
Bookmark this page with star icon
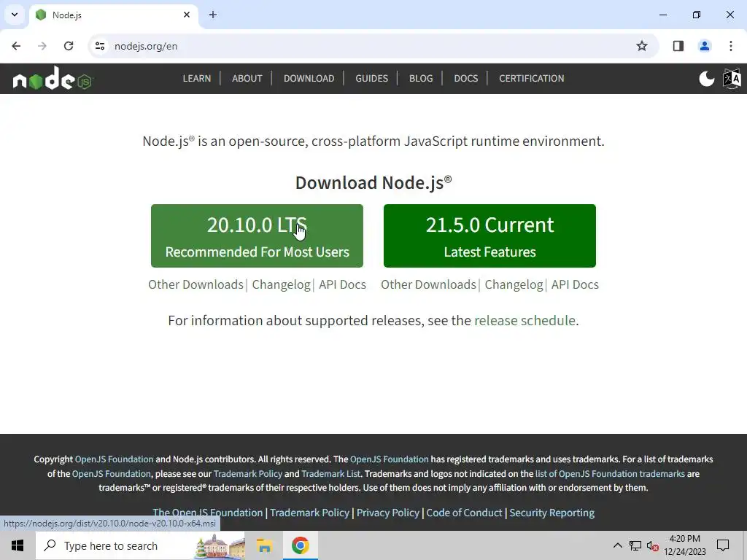tap(642, 46)
